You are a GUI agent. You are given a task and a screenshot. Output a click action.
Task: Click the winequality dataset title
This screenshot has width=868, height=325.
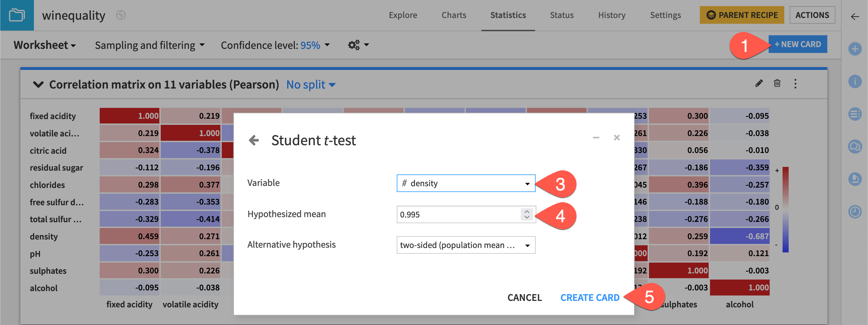click(x=74, y=15)
